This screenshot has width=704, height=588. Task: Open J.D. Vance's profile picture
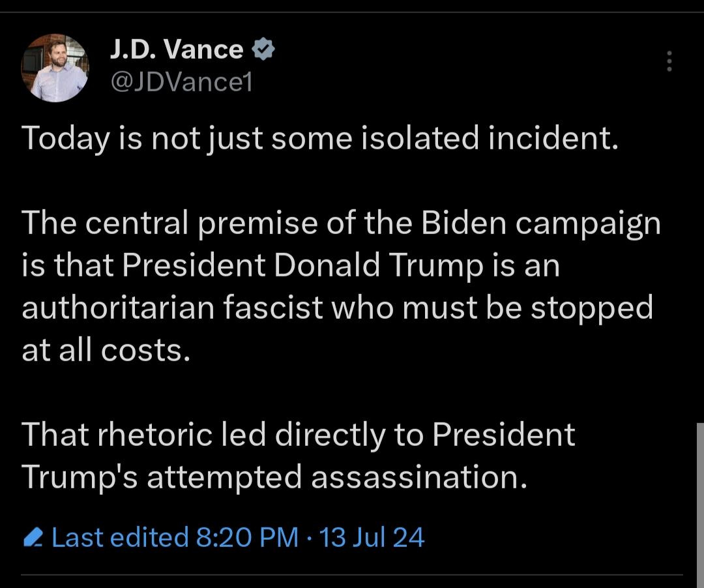(x=55, y=68)
